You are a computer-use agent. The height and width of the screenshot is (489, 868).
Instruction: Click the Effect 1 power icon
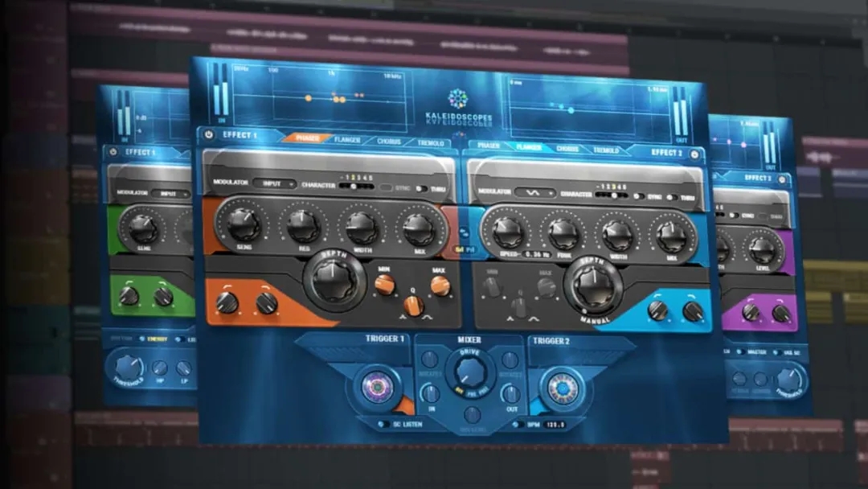click(x=209, y=134)
